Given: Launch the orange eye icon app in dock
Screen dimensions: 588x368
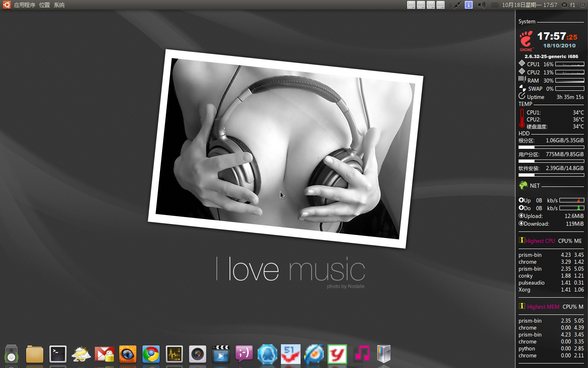Looking at the screenshot, I should [128, 354].
